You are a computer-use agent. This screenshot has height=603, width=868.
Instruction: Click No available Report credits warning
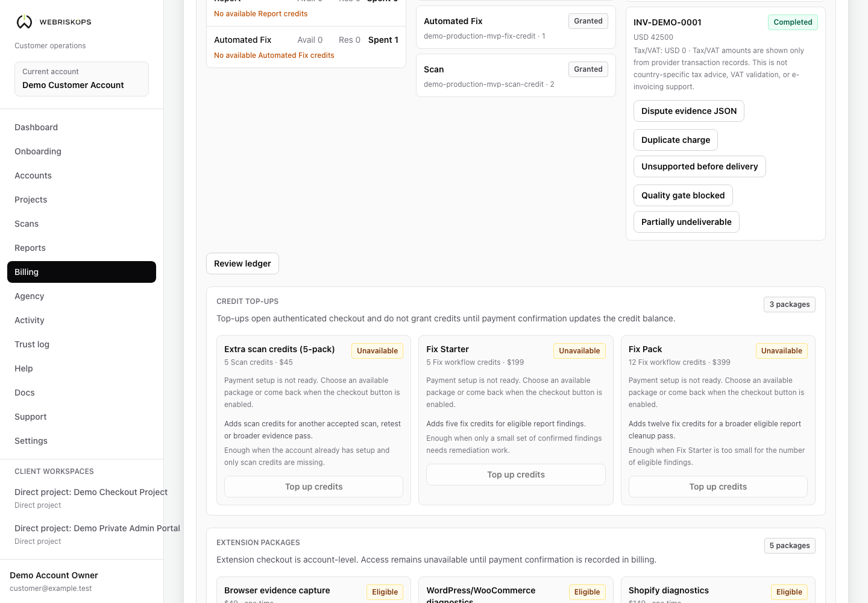261,14
